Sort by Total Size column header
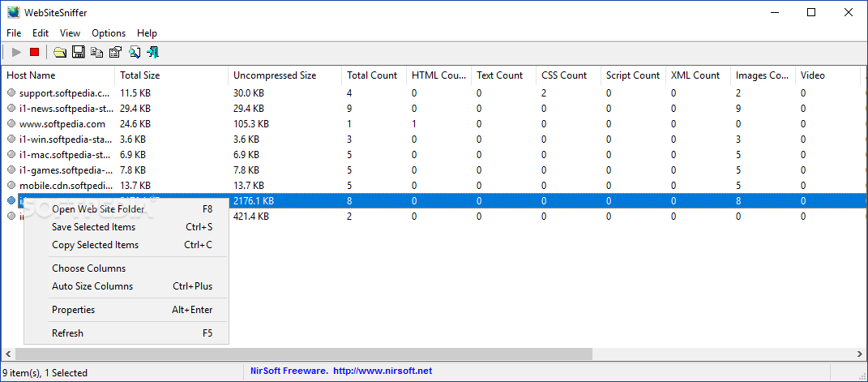868x382 pixels. pos(172,75)
